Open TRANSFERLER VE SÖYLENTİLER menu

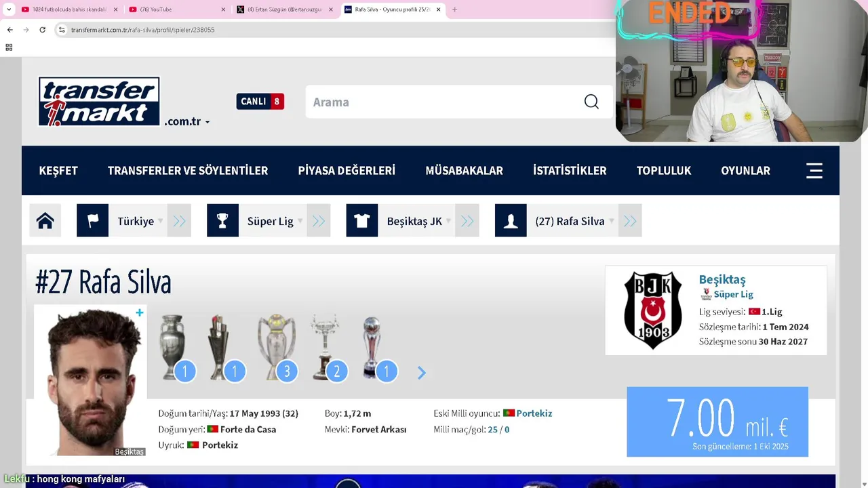click(x=188, y=171)
